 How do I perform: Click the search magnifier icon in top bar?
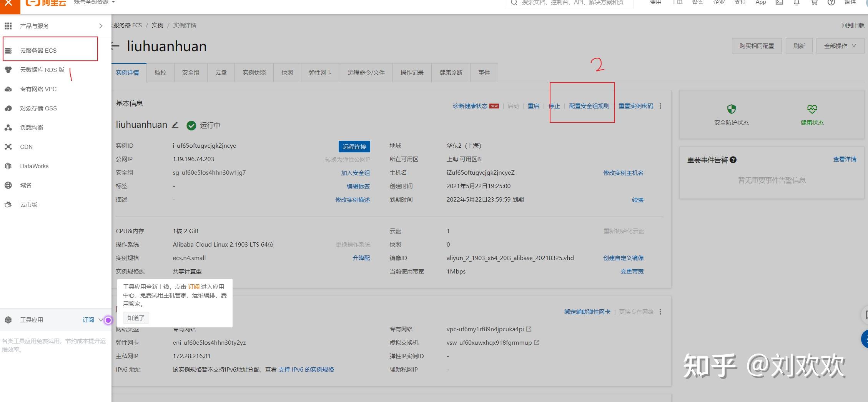514,3
